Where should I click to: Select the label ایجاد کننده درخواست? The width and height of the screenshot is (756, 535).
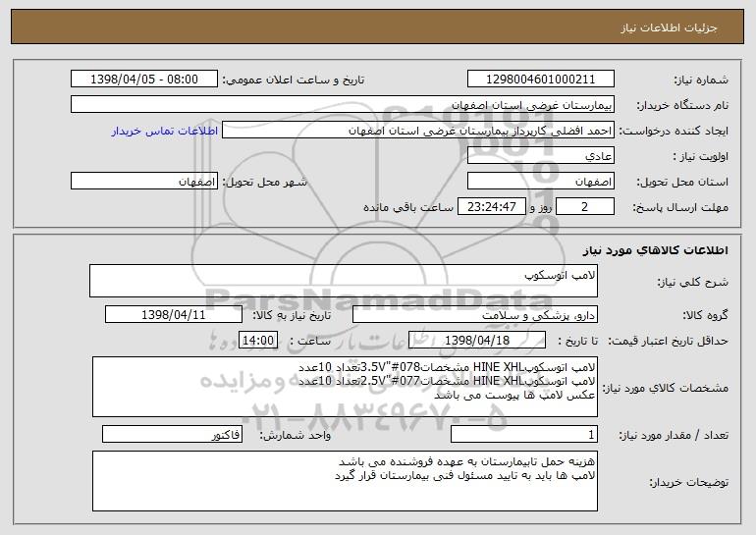pos(674,131)
